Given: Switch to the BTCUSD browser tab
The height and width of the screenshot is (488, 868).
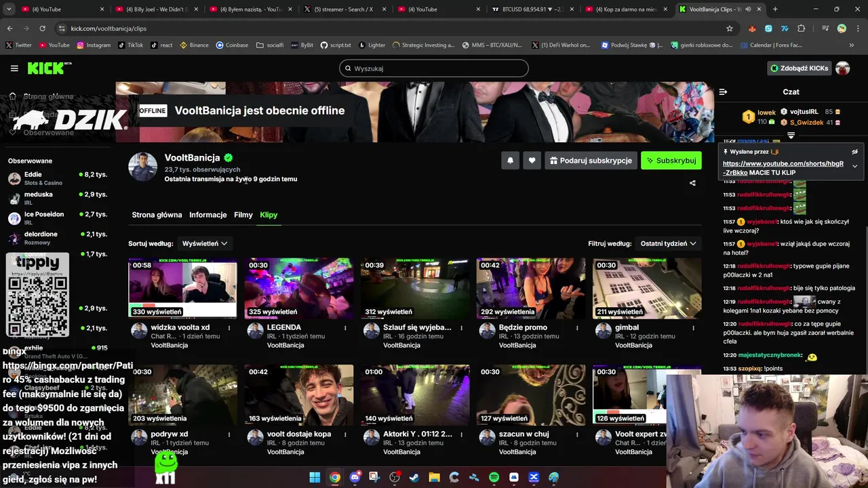Looking at the screenshot, I should (532, 9).
